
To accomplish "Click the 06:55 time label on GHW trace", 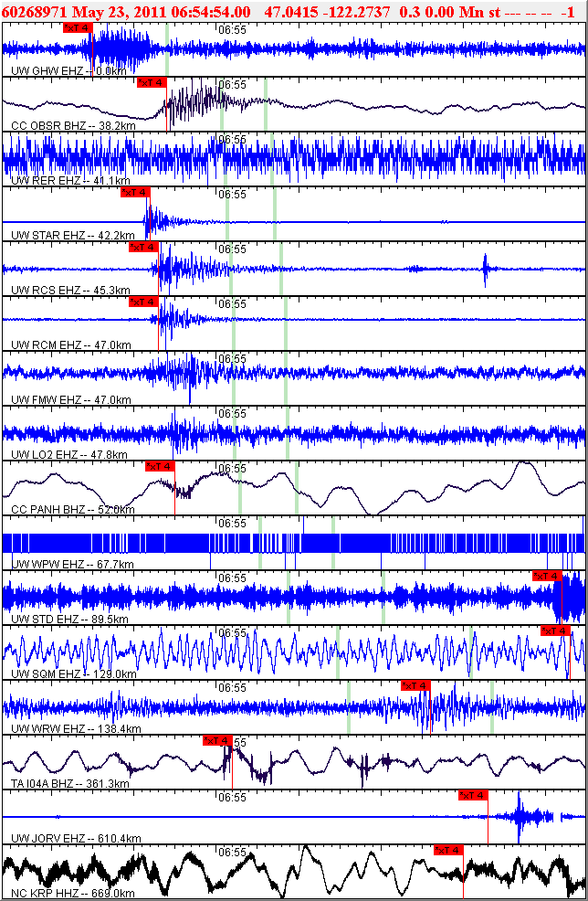I will coord(233,29).
